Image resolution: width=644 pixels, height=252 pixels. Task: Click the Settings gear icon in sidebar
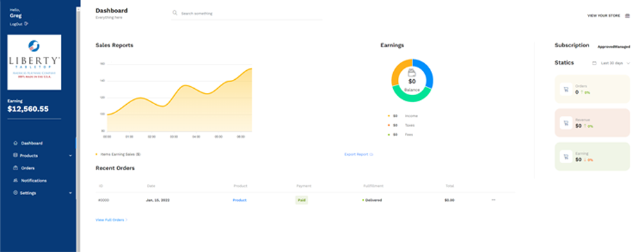[x=16, y=193]
